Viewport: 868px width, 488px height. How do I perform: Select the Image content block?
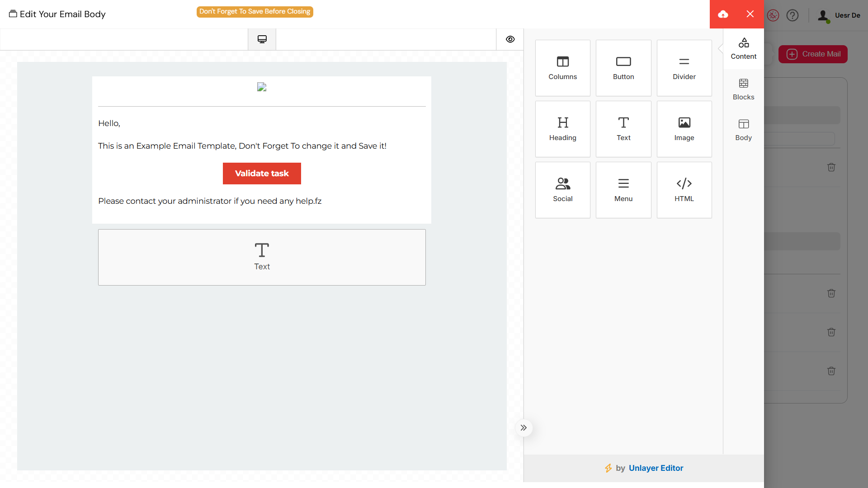point(684,129)
